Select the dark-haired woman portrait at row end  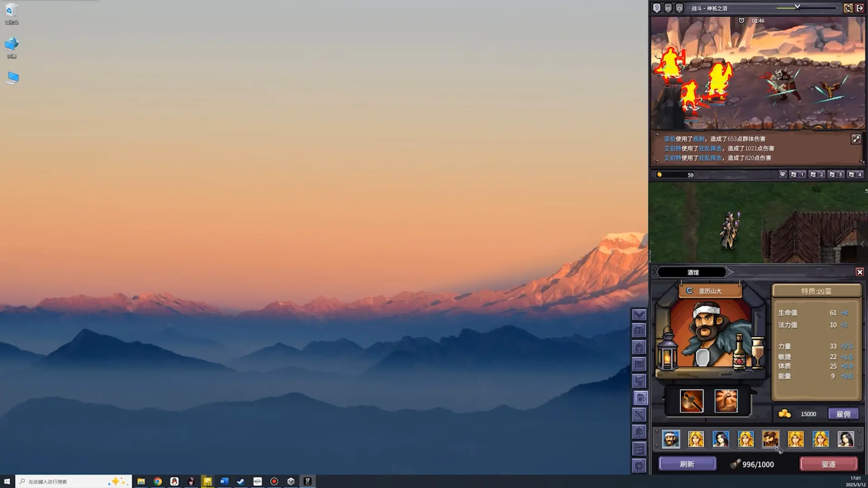click(845, 439)
